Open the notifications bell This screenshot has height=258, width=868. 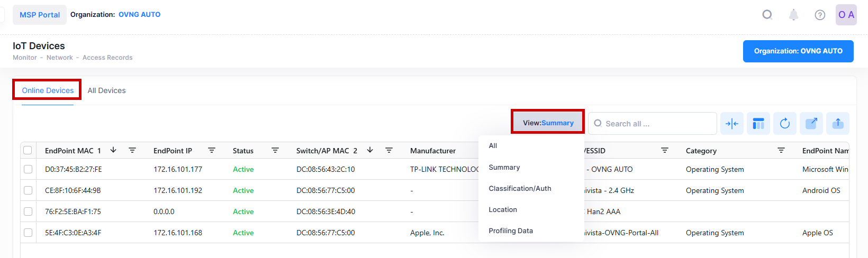pos(793,15)
